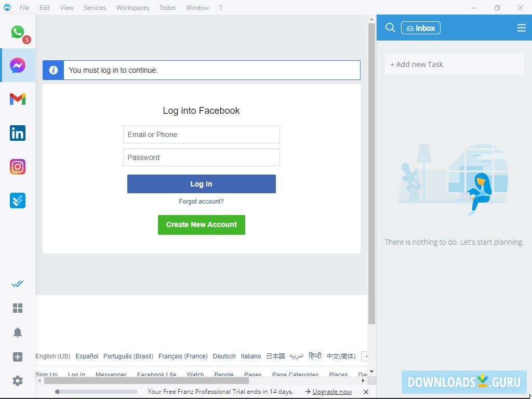Open the Gmail service in sidebar

[18, 99]
